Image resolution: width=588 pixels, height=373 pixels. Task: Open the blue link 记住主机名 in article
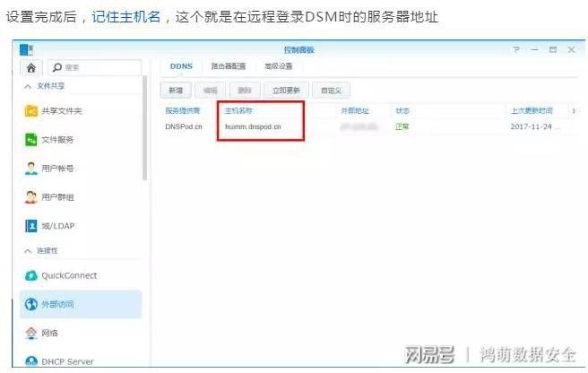click(x=126, y=17)
